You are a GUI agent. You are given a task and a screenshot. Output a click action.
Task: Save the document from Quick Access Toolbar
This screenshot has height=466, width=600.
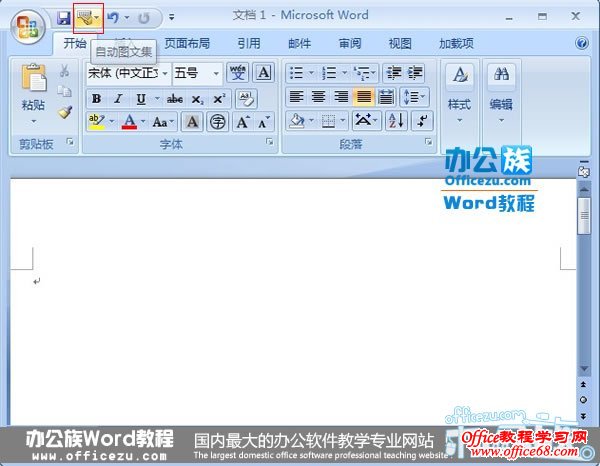[x=64, y=18]
